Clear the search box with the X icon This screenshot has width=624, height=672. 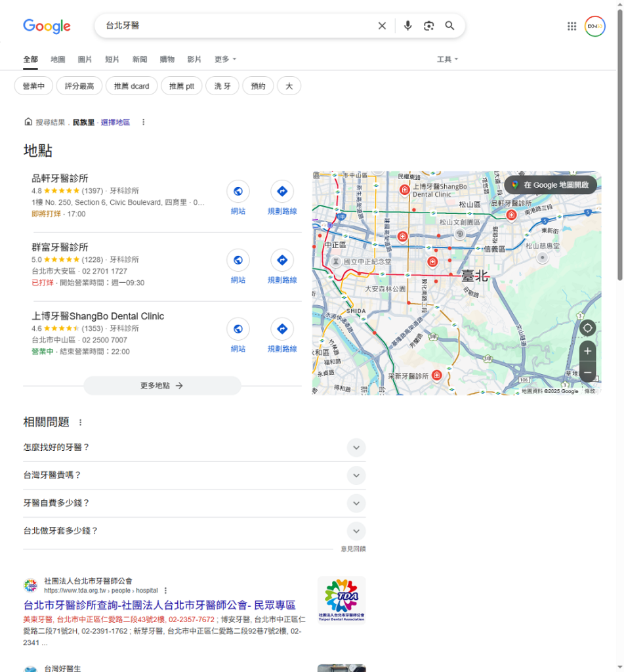tap(382, 26)
